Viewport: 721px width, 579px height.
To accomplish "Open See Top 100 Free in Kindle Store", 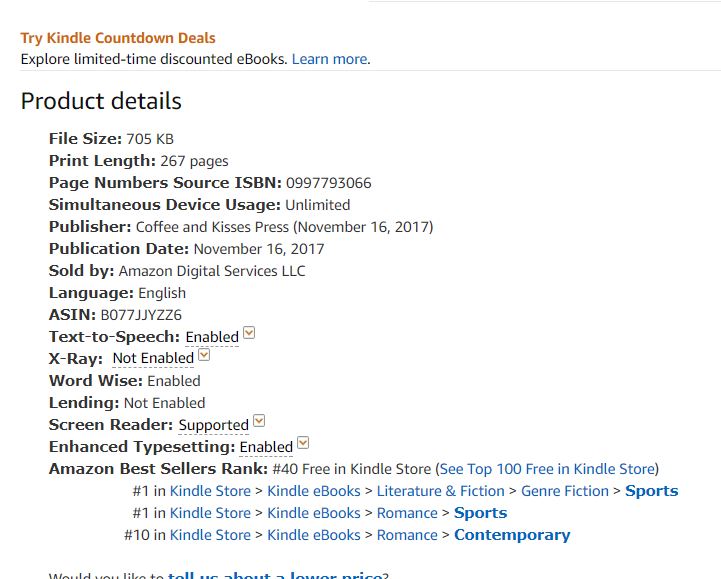I will click(547, 469).
